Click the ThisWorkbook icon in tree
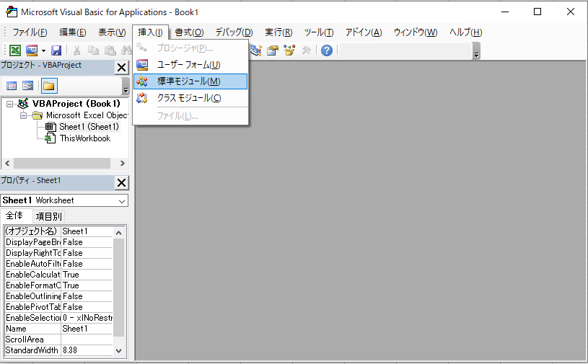Viewport: 588px width, 364px height. click(51, 138)
